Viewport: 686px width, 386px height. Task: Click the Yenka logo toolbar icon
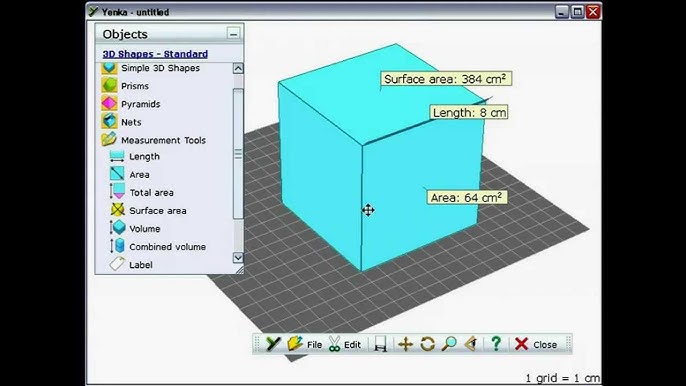click(x=273, y=344)
